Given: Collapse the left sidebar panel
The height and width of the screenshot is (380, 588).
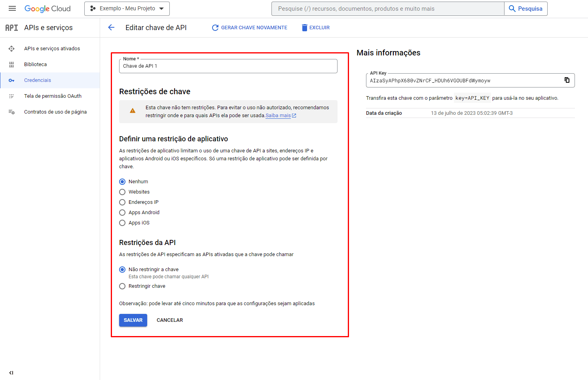Looking at the screenshot, I should click(x=11, y=372).
